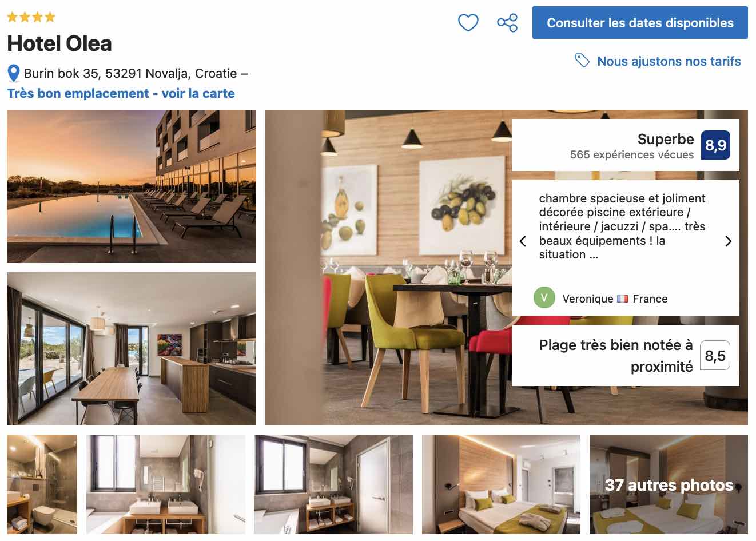Image resolution: width=756 pixels, height=541 pixels.
Task: Click the 8,9 review score badge
Action: (715, 145)
